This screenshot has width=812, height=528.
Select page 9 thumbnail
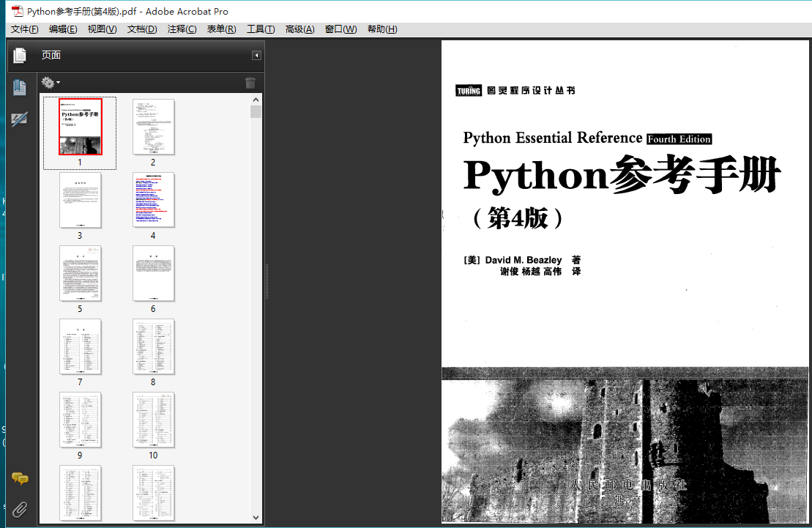[81, 420]
